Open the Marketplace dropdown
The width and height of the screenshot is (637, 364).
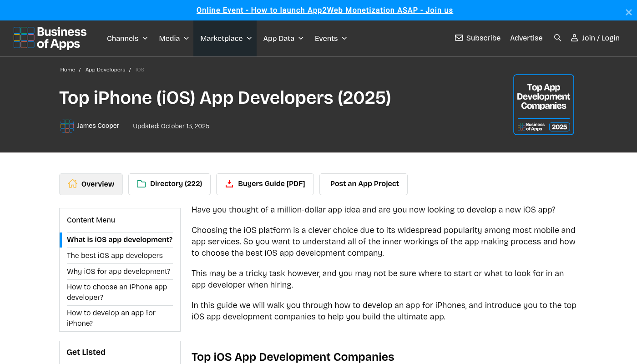click(226, 38)
